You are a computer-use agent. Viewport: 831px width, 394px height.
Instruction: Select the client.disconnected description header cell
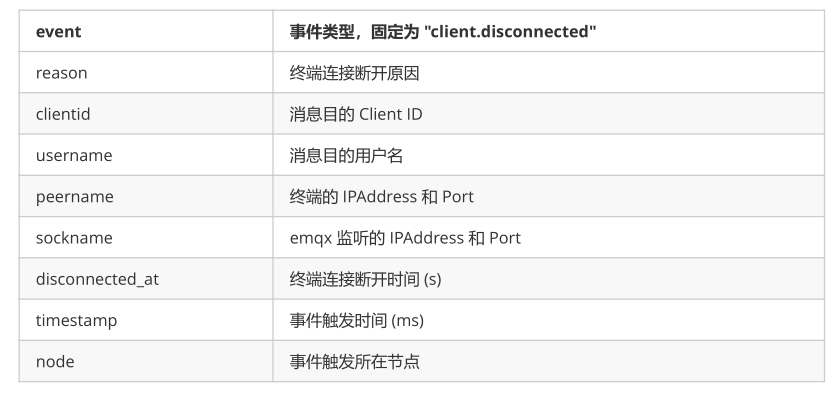[549, 31]
